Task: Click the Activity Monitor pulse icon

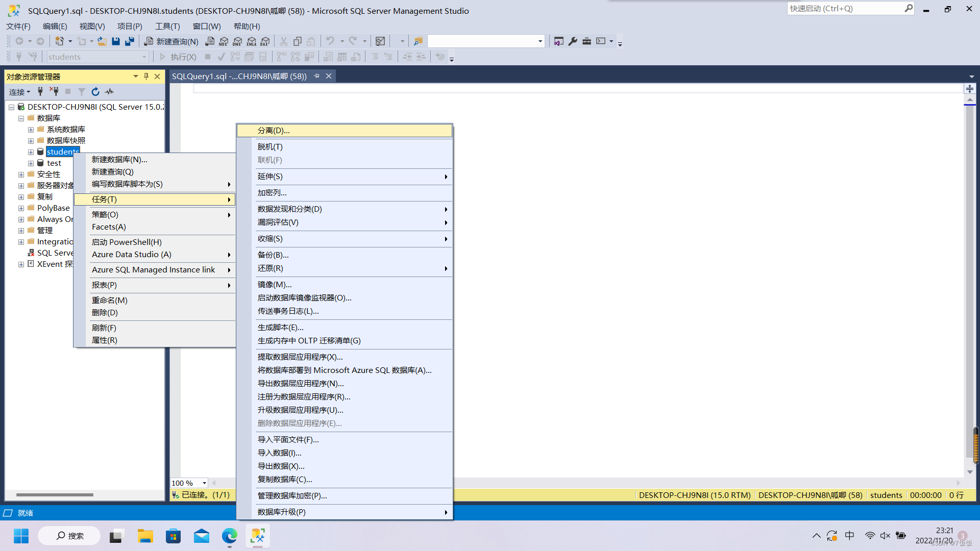Action: click(109, 92)
